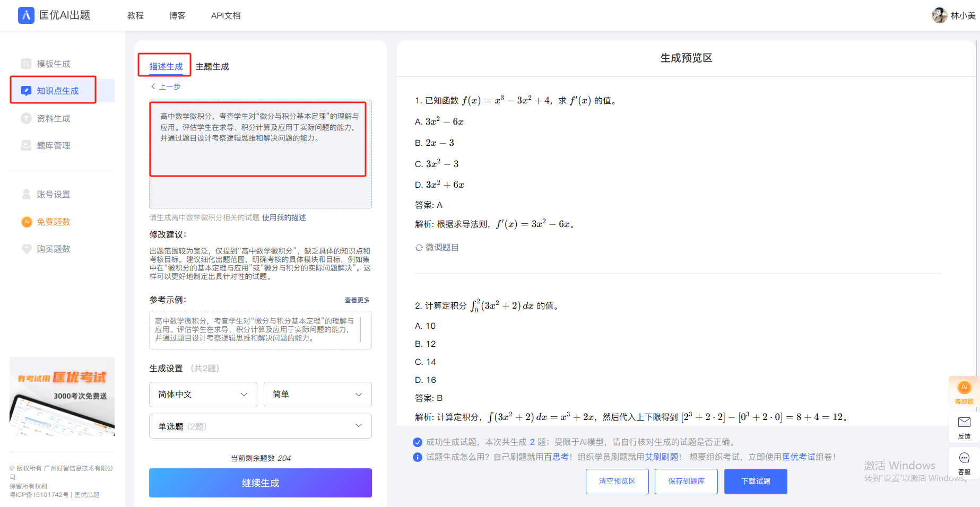Click the 匡优出题 footer link
This screenshot has width=980, height=507.
pyautogui.click(x=87, y=495)
